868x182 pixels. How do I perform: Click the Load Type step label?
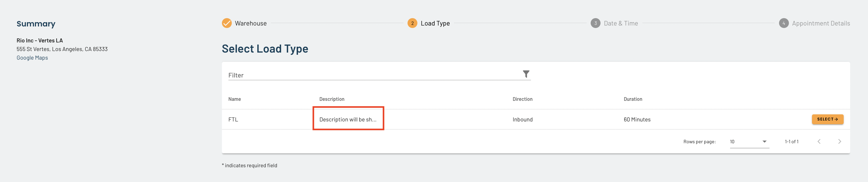[x=435, y=23]
